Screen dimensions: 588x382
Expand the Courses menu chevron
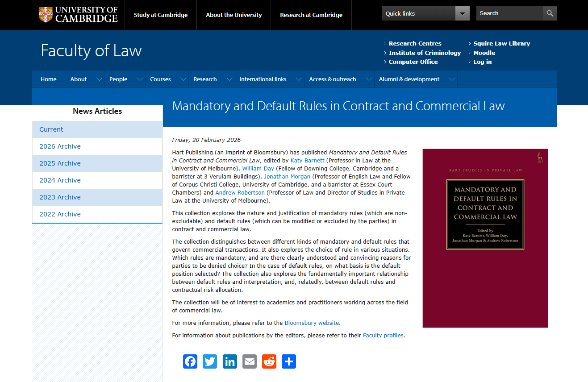click(x=183, y=79)
